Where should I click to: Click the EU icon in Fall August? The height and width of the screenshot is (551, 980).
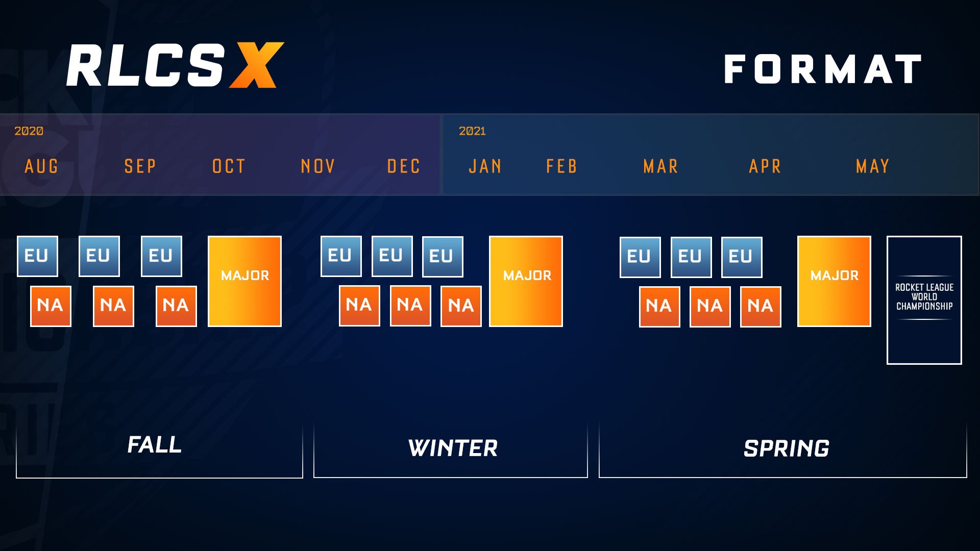coord(37,254)
